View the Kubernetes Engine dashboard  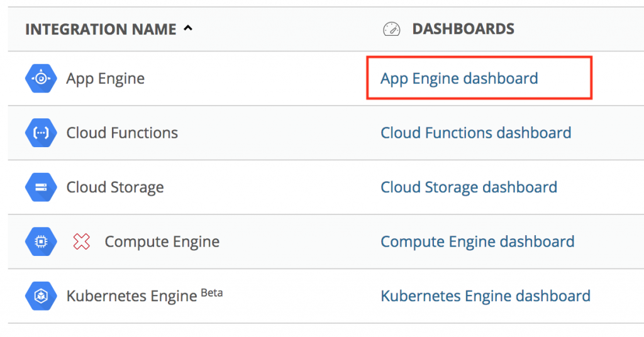click(x=486, y=296)
